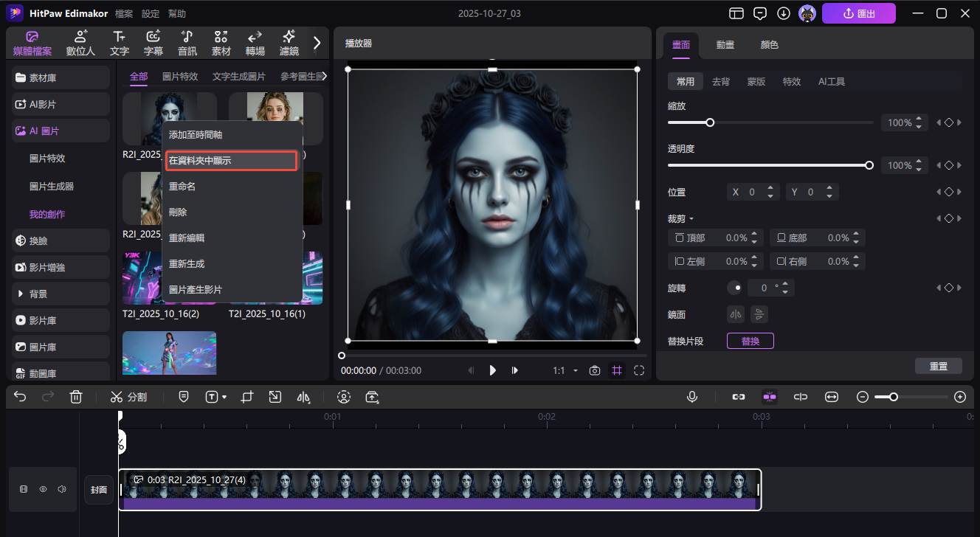Image resolution: width=980 pixels, height=537 pixels.
Task: Expand more toolbar categories with right chevron
Action: point(317,43)
